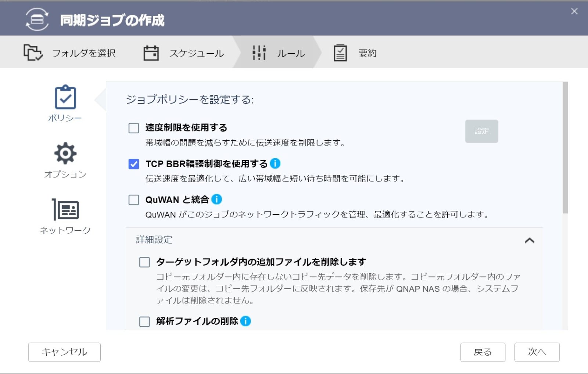Click the sync job logo icon in header
Screen dimensions: 588x374
(37, 19)
